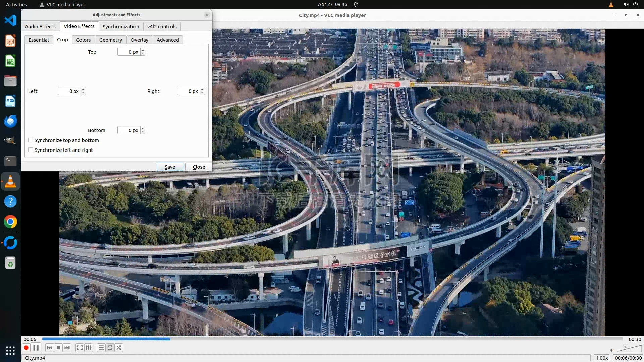Enable Synchronize top and bottom
Viewport: 644px width, 362px height.
pyautogui.click(x=31, y=140)
